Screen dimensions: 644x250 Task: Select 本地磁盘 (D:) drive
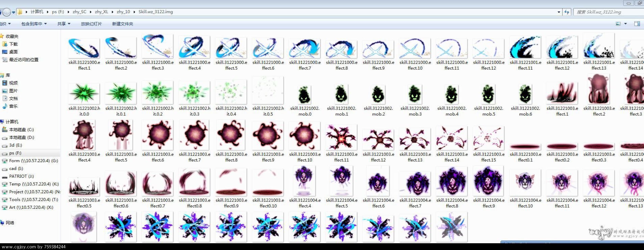click(22, 137)
